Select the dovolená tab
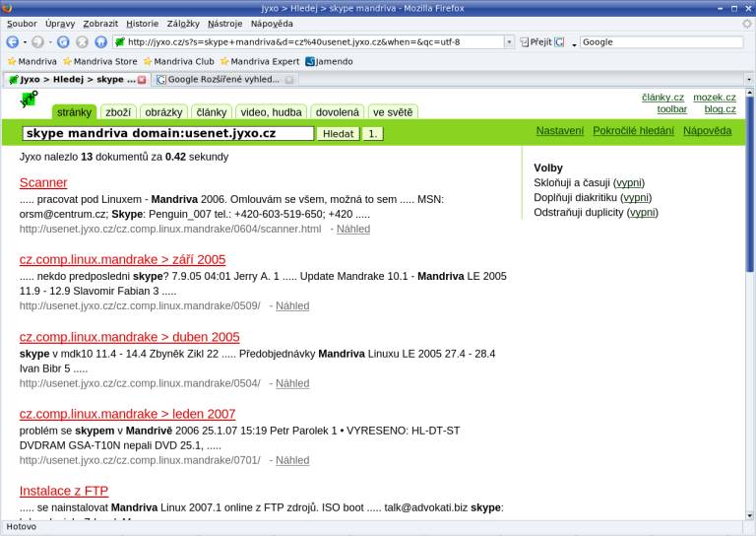The width and height of the screenshot is (756, 536). [x=337, y=112]
